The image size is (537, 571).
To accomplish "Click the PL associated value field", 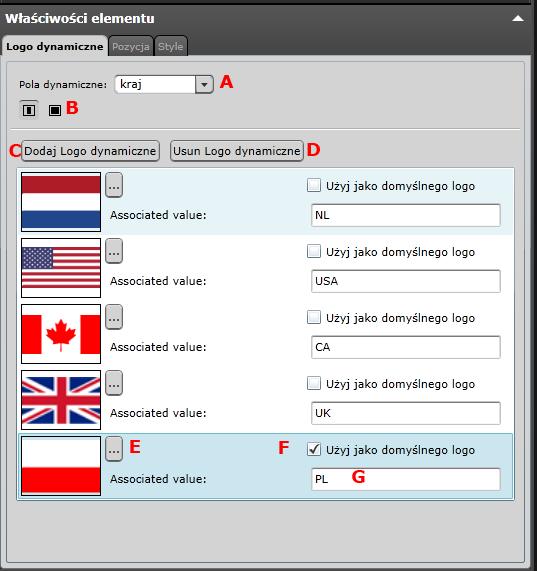I will click(406, 479).
